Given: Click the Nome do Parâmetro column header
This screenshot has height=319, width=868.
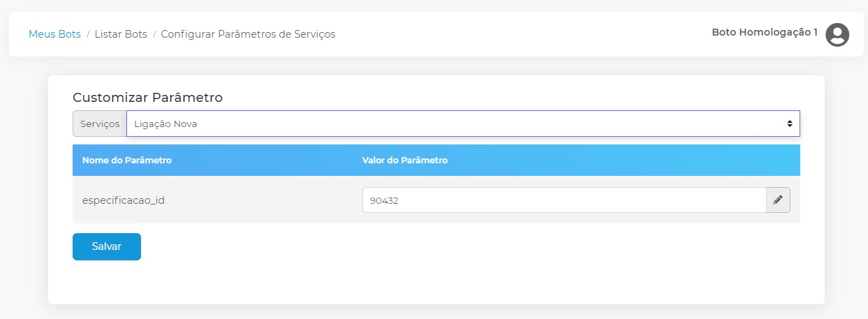Looking at the screenshot, I should coord(127,161).
